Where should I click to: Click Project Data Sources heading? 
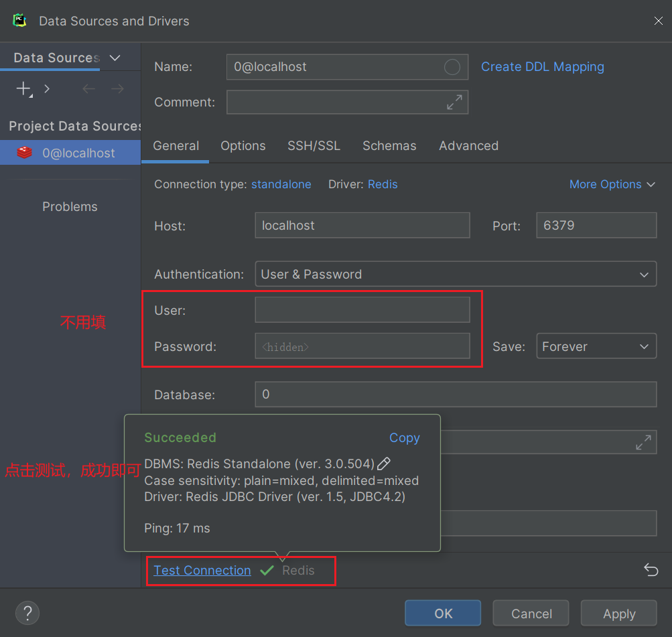click(75, 126)
